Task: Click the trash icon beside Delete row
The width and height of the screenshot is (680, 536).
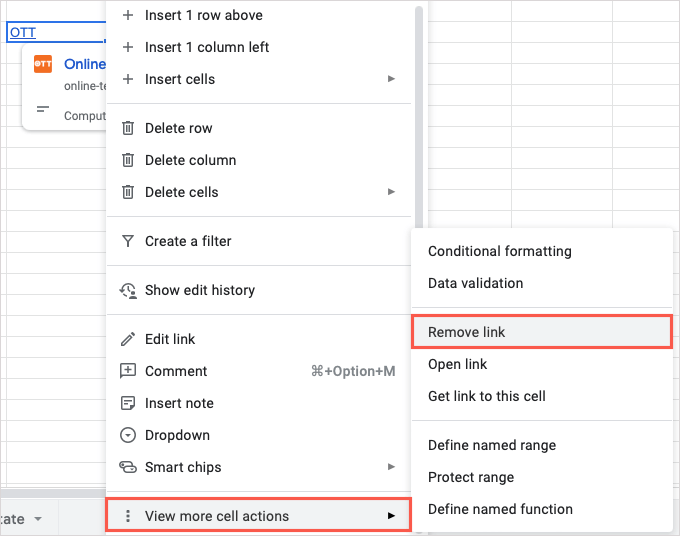Action: coord(127,128)
